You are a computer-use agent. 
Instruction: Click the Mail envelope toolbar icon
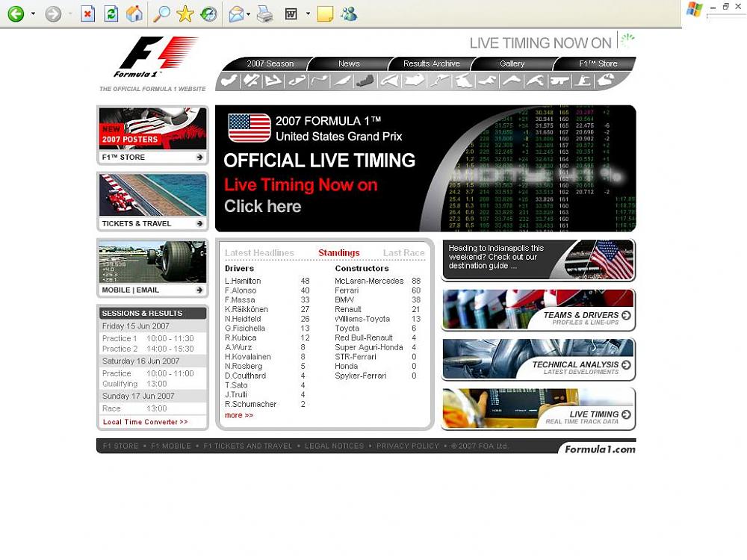[236, 14]
